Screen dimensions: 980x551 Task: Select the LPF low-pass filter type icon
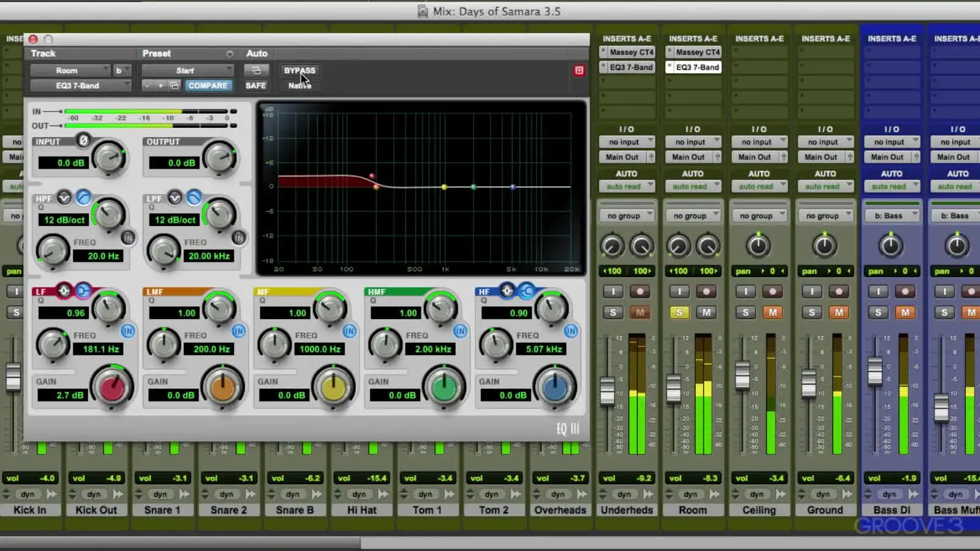(x=194, y=198)
